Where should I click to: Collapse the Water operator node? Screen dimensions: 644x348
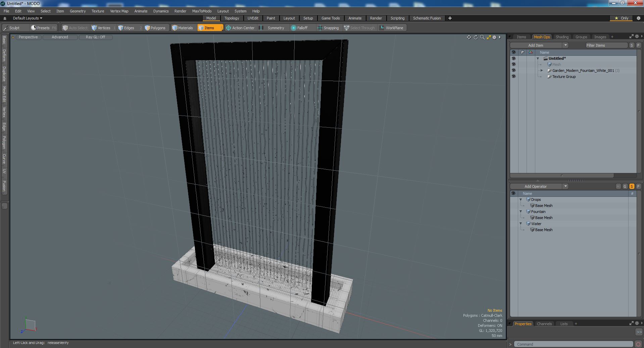[521, 224]
